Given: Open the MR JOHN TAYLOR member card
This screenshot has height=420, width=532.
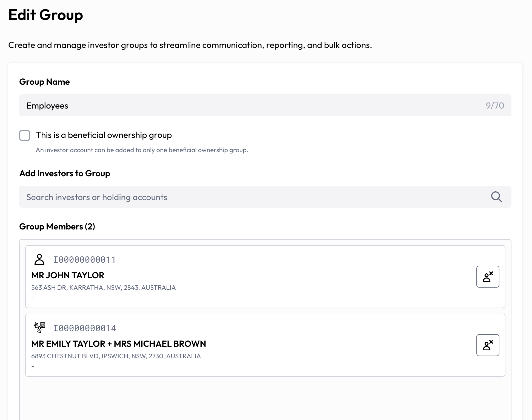Looking at the screenshot, I should click(265, 277).
